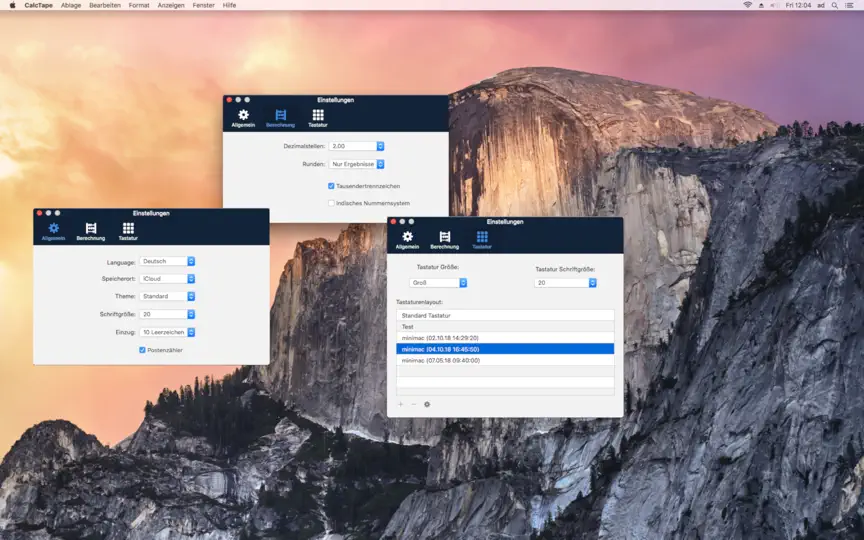This screenshot has width=864, height=540.
Task: Open Einzug dropdown showing 10 Leerzeichen
Action: tap(167, 332)
